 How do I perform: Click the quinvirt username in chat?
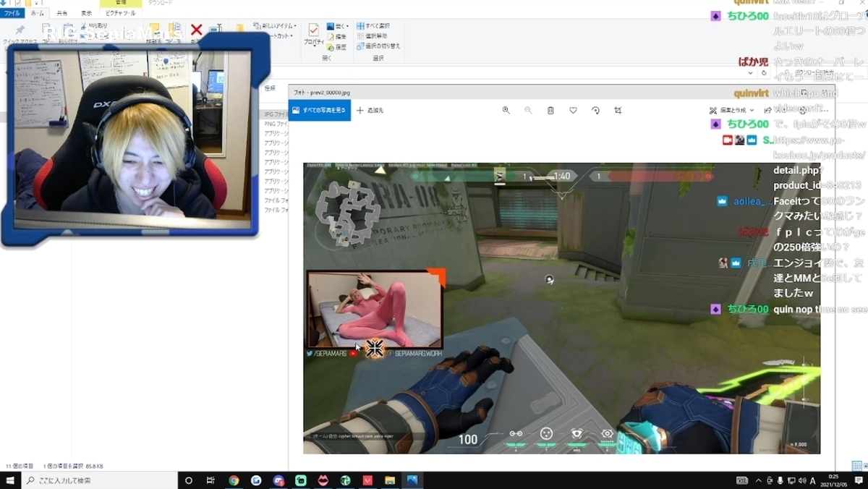click(x=750, y=93)
